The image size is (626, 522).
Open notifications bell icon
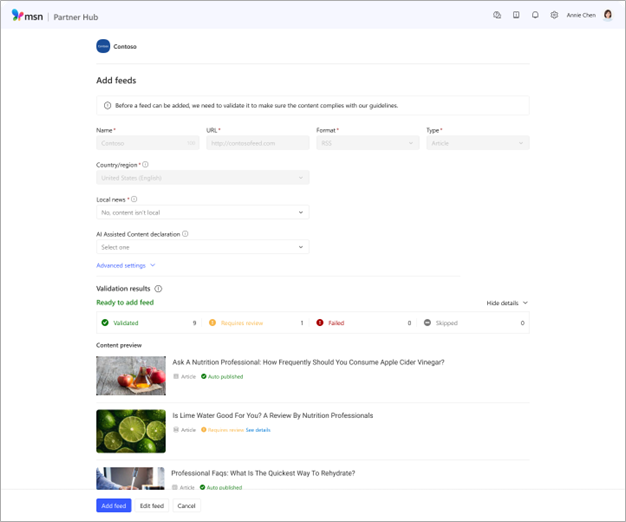tap(535, 15)
